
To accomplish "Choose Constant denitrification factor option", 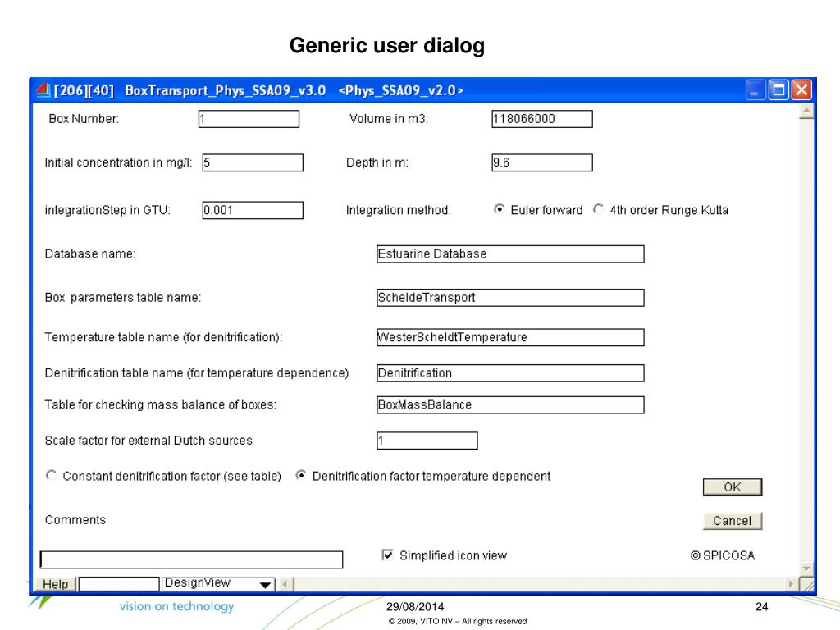I will pyautogui.click(x=51, y=476).
